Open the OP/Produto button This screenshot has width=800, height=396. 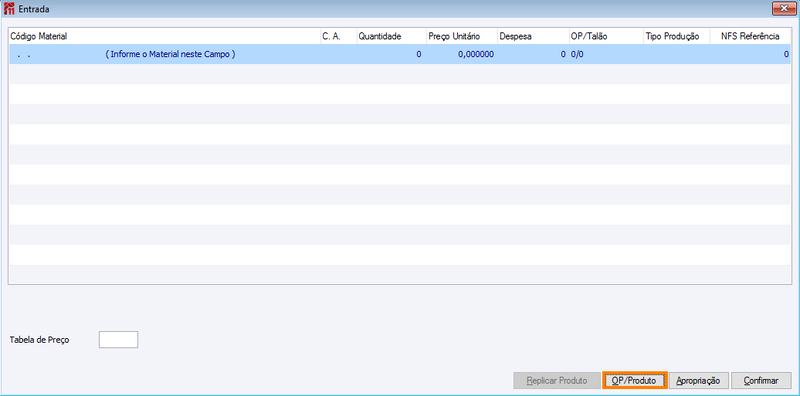click(635, 381)
